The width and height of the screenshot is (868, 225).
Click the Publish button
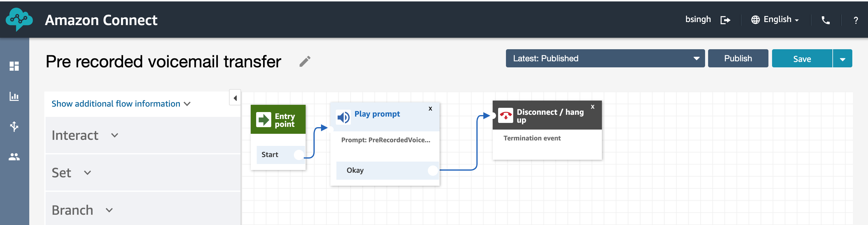click(x=738, y=58)
